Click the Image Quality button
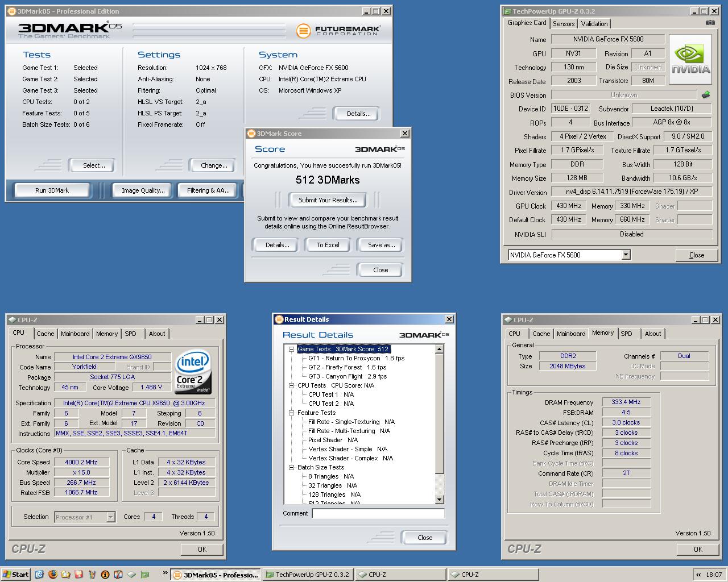Image resolution: width=728 pixels, height=582 pixels. [x=143, y=190]
